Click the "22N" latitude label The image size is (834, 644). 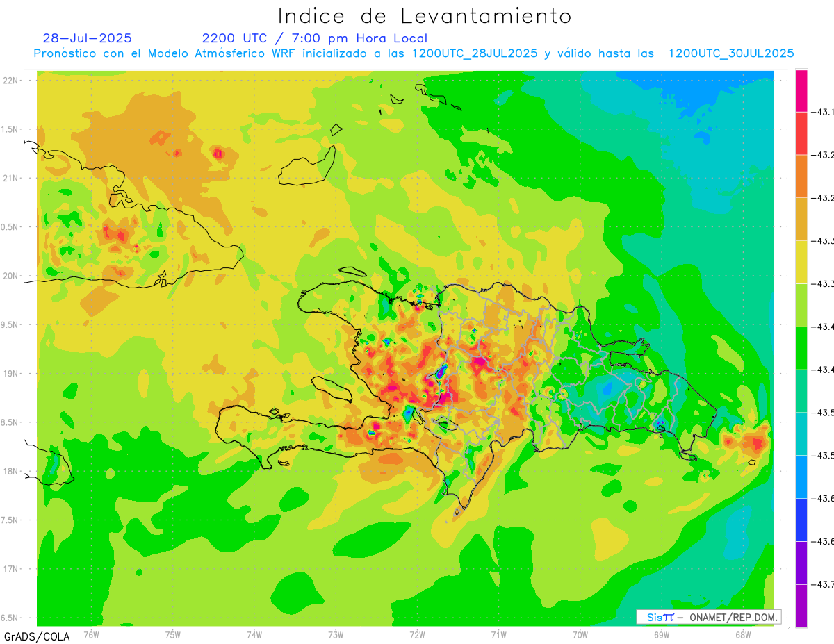click(10, 81)
